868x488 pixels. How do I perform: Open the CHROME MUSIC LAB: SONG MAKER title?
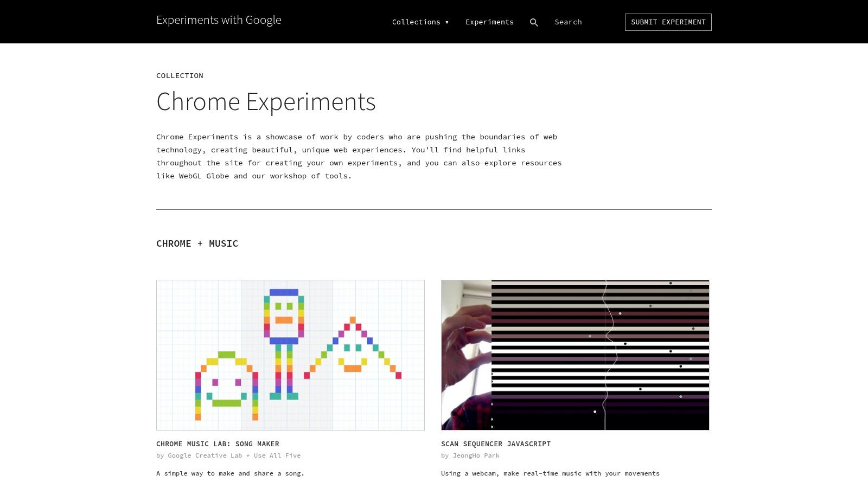pos(218,444)
